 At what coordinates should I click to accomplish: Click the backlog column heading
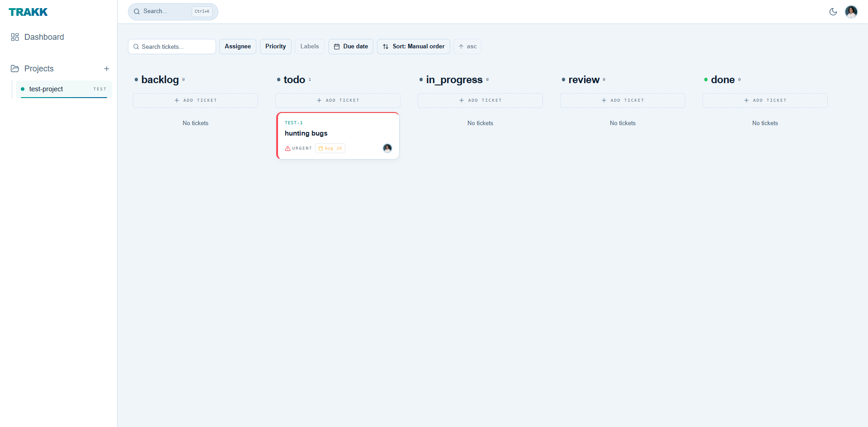(x=160, y=80)
